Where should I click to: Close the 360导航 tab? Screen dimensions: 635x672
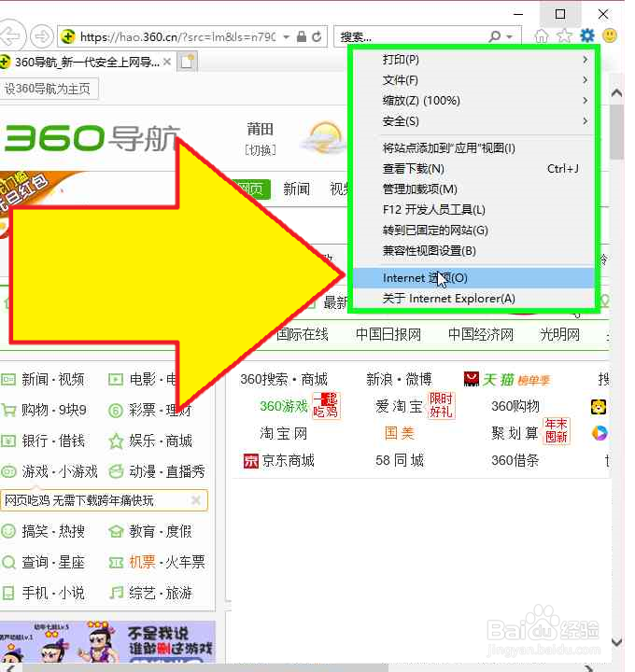tap(167, 63)
